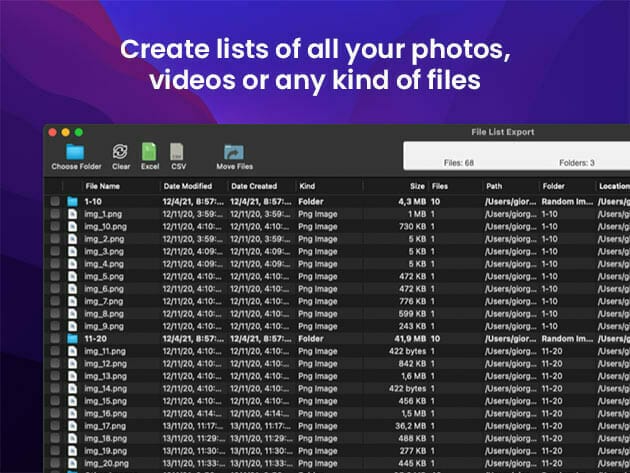Click the blue 1-10 folder icon
The width and height of the screenshot is (630, 473).
72,201
